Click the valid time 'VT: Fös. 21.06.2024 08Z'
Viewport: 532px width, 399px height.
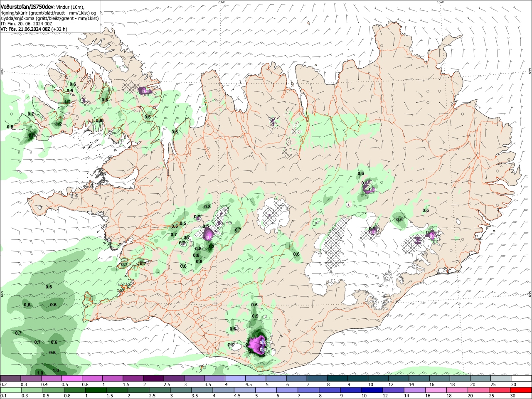25,29
